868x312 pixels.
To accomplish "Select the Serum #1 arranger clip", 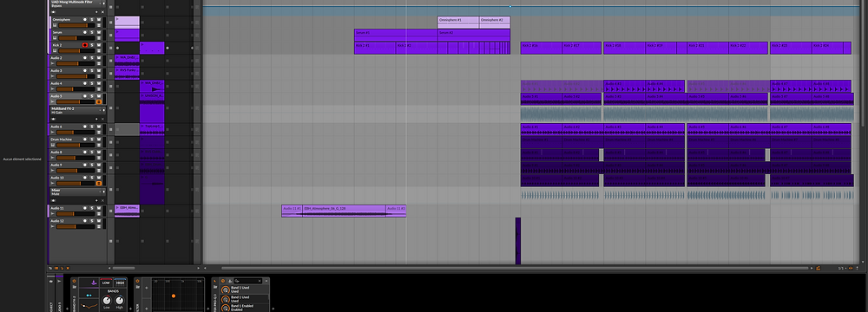I will [x=396, y=36].
